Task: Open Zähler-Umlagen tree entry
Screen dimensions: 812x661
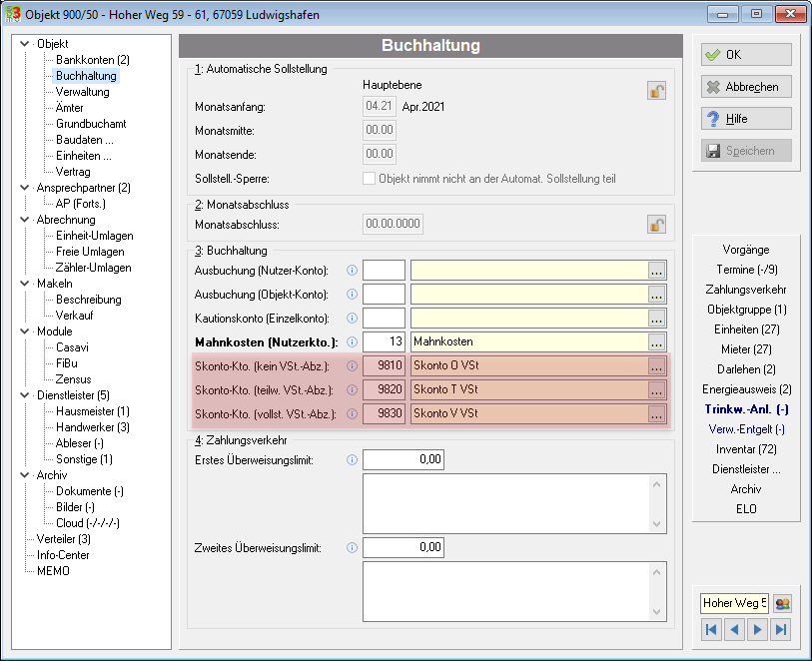Action: click(94, 268)
